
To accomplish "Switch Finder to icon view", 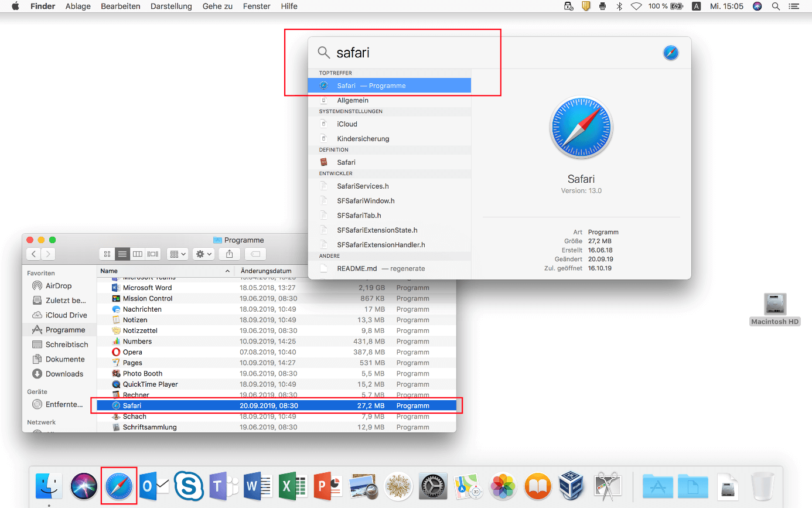I will click(107, 254).
